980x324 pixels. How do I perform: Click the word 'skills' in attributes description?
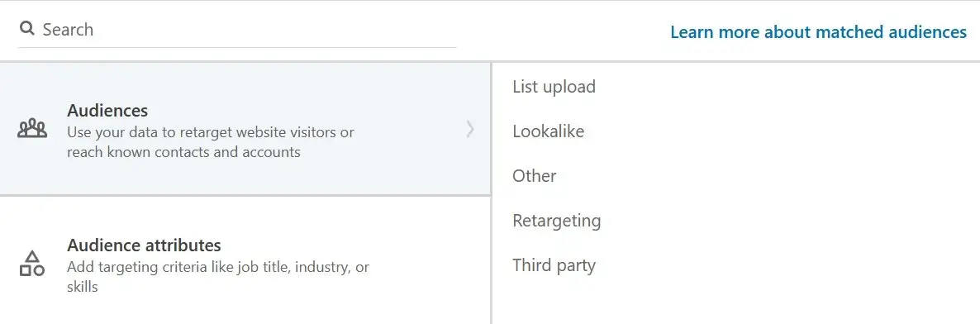pos(83,287)
